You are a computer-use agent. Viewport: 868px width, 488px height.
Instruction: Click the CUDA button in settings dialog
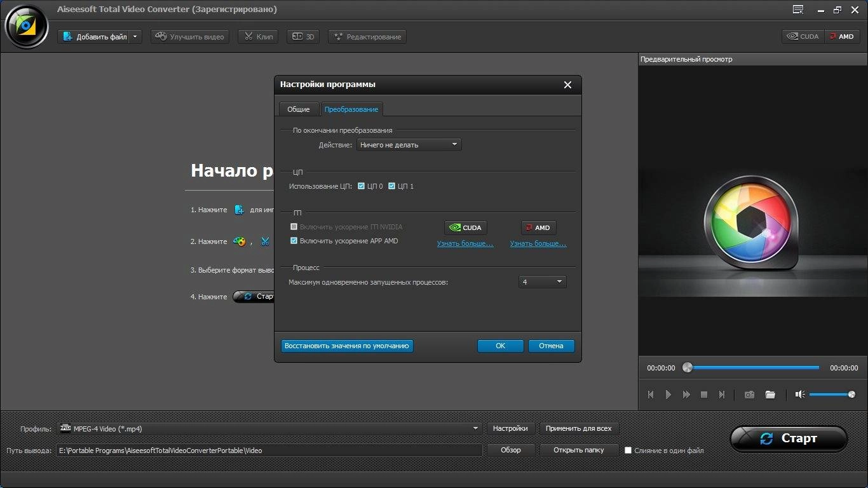point(465,227)
